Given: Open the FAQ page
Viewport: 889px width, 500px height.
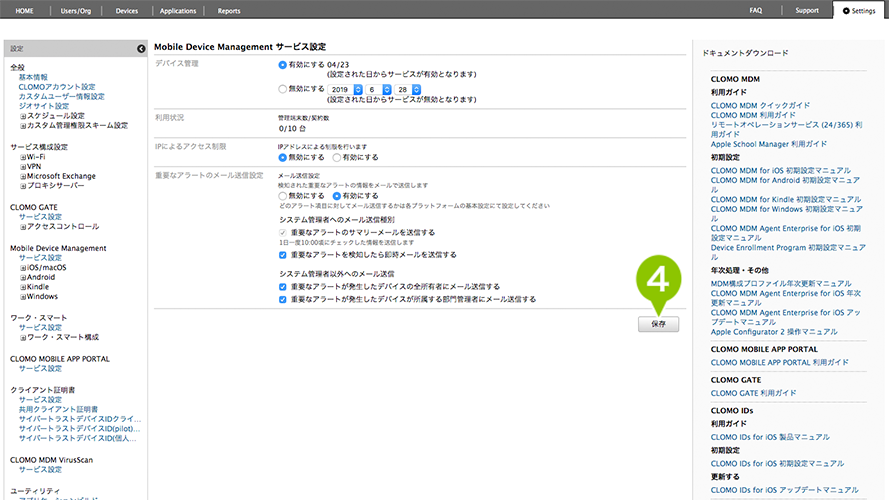Looking at the screenshot, I should pyautogui.click(x=756, y=10).
